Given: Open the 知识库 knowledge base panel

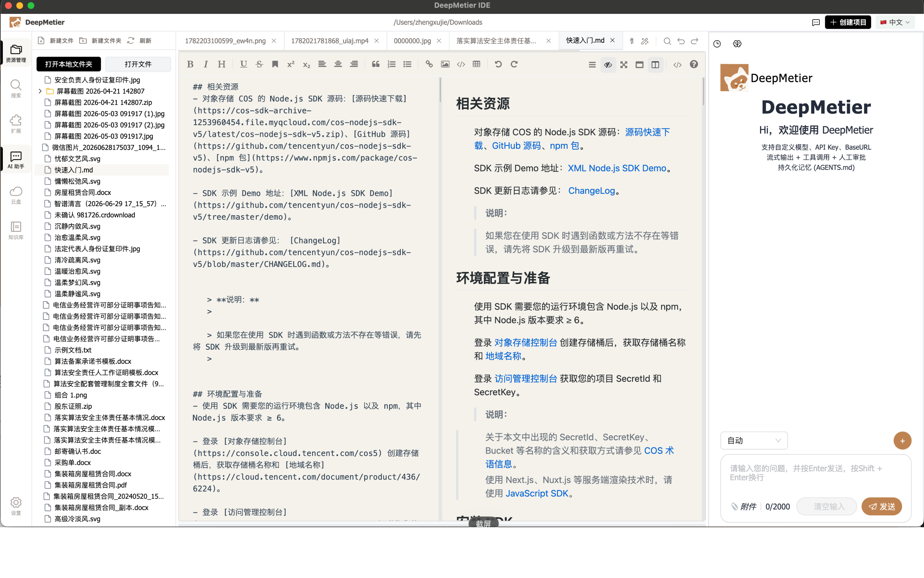Looking at the screenshot, I should coord(16,231).
